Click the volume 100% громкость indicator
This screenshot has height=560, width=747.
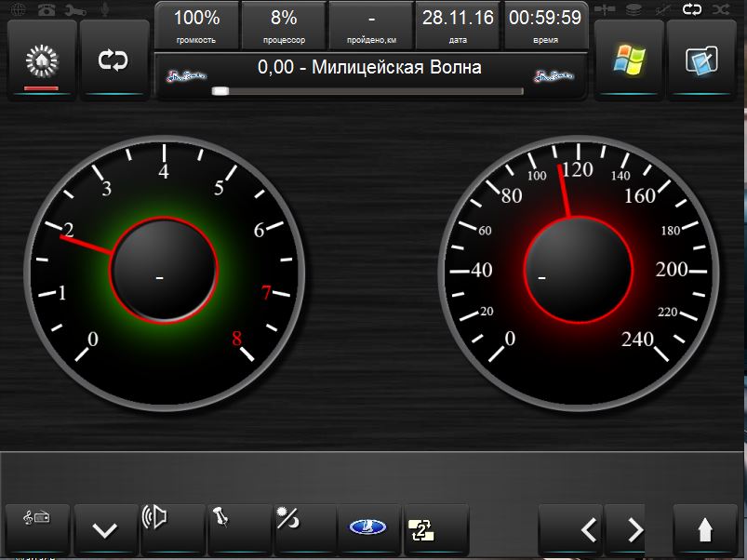pyautogui.click(x=196, y=26)
